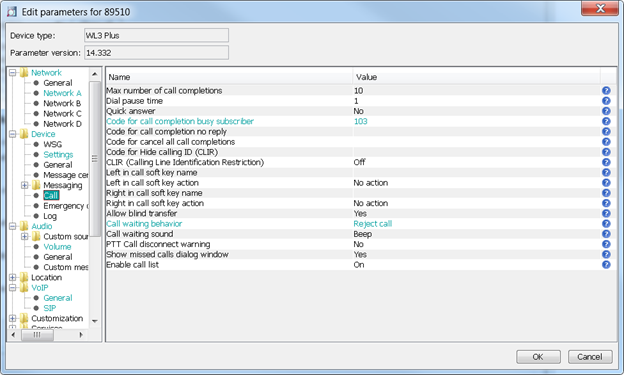Expand the Custom sounds tree node
Image resolution: width=624 pixels, height=375 pixels.
coord(25,236)
